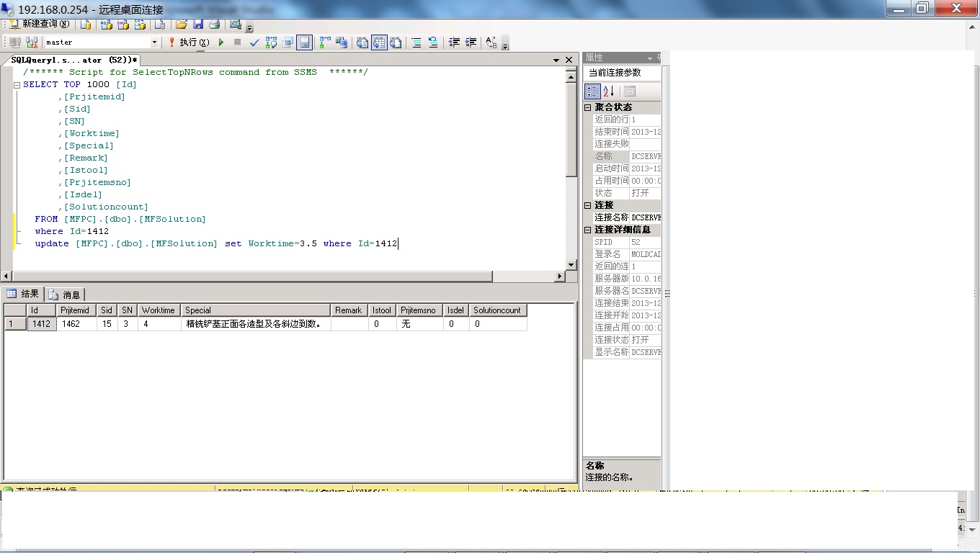Screen dimensions: 980x553
Task: Click the Save floppy disk icon
Action: [x=198, y=24]
